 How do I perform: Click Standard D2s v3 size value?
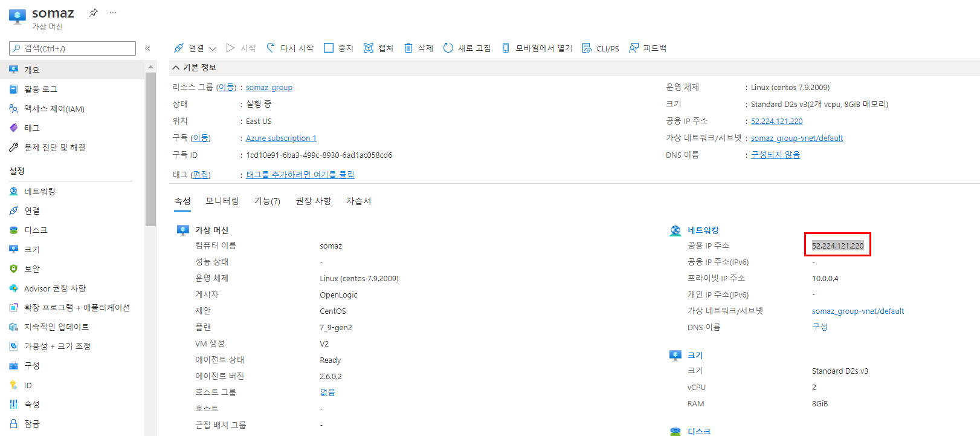[840, 371]
